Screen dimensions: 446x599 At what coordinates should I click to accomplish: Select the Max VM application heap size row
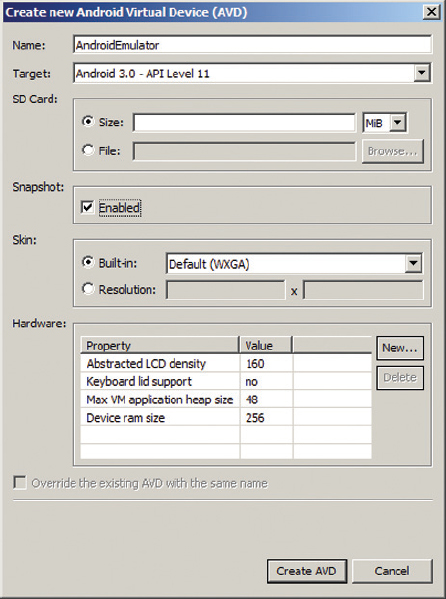[226, 400]
